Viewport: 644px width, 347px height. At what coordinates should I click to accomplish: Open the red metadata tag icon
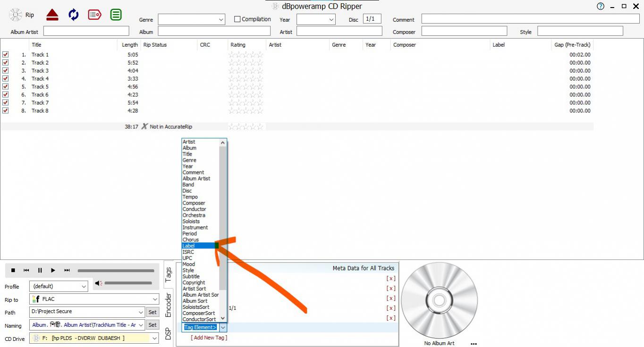[94, 15]
